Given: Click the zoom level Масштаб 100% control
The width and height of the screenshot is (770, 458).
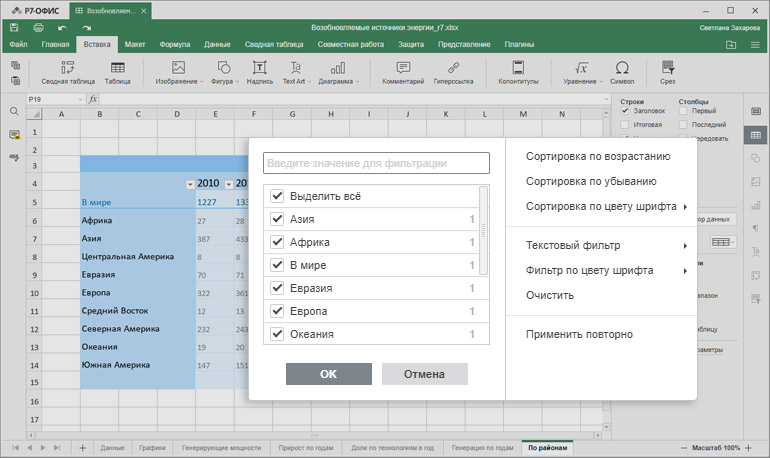Looking at the screenshot, I should 716,447.
